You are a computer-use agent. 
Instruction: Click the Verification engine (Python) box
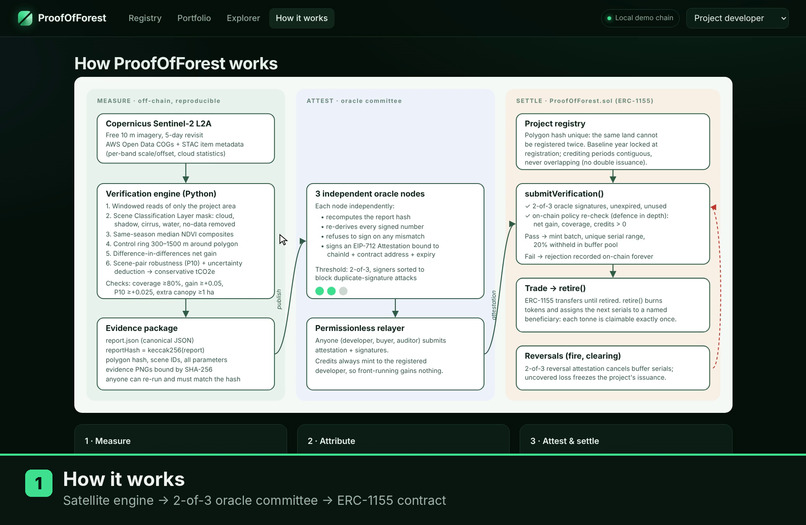186,241
